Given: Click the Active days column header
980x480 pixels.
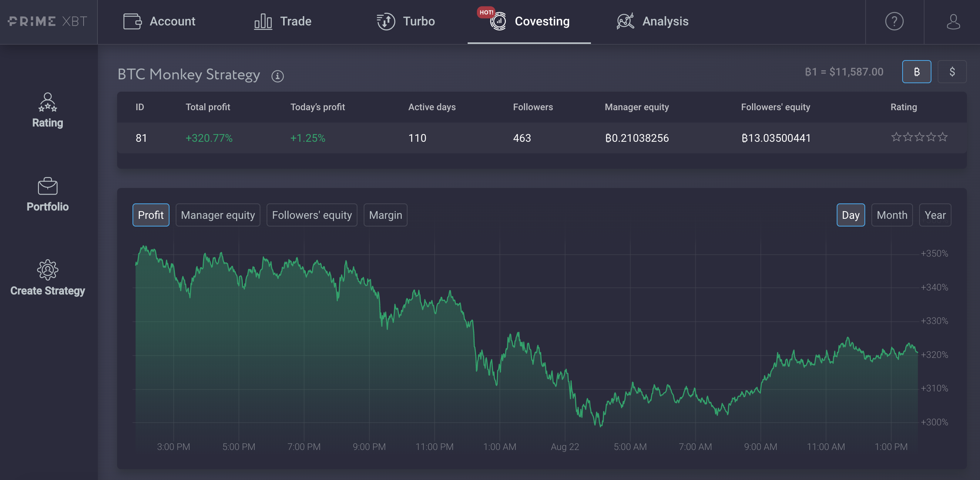Looking at the screenshot, I should pyautogui.click(x=432, y=107).
